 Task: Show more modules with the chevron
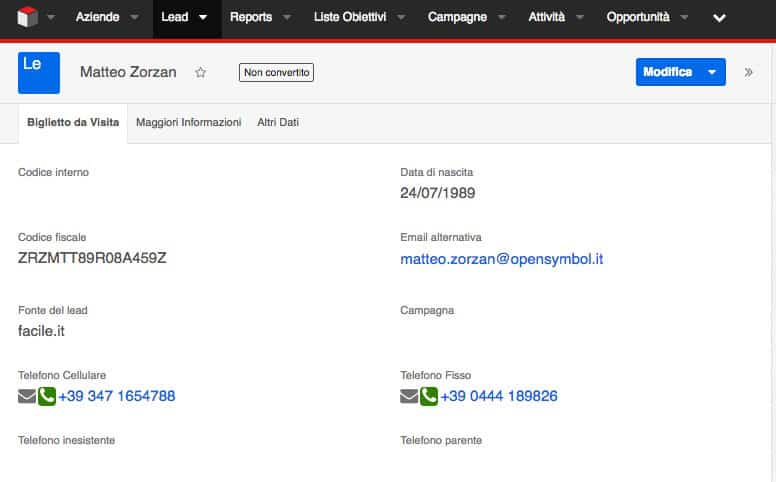718,18
